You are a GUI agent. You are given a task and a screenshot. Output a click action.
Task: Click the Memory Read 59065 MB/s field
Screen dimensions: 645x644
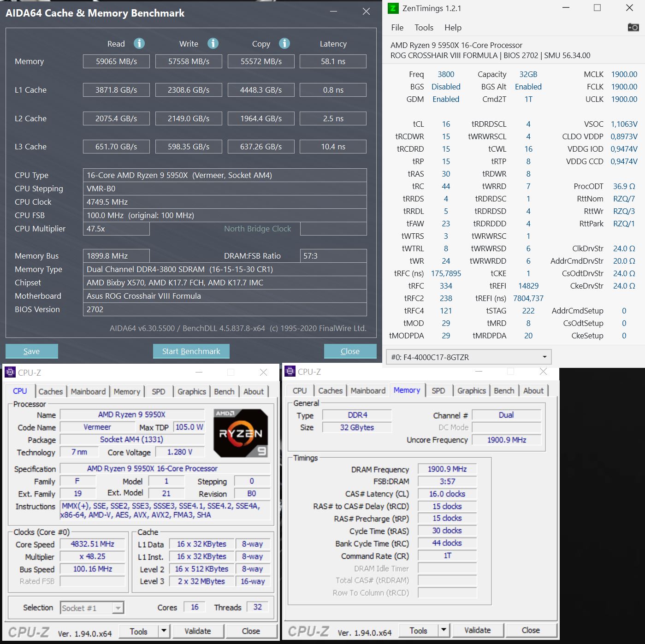(x=116, y=61)
